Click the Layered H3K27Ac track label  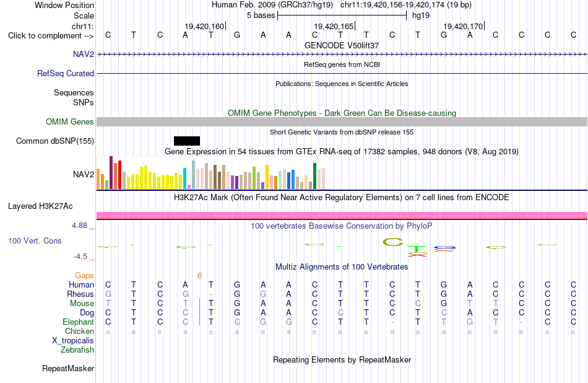click(40, 206)
